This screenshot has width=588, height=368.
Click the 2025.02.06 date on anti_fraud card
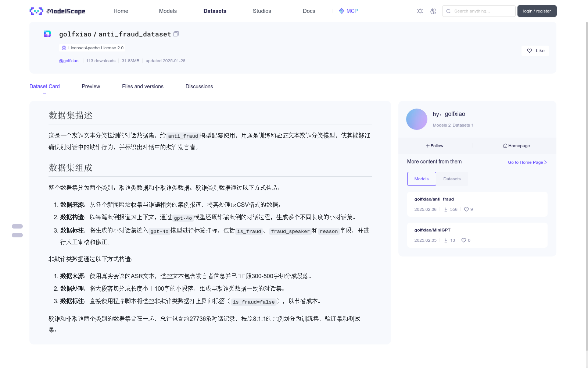point(425,209)
